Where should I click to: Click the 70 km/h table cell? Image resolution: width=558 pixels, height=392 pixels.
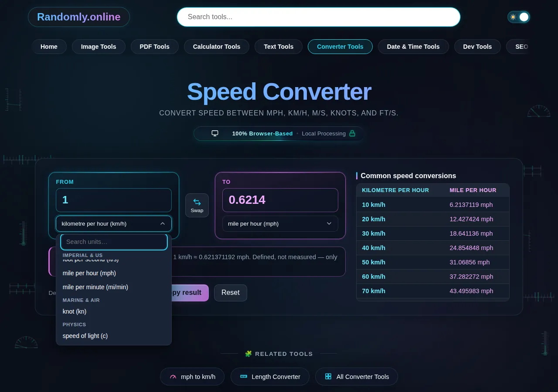click(x=374, y=291)
